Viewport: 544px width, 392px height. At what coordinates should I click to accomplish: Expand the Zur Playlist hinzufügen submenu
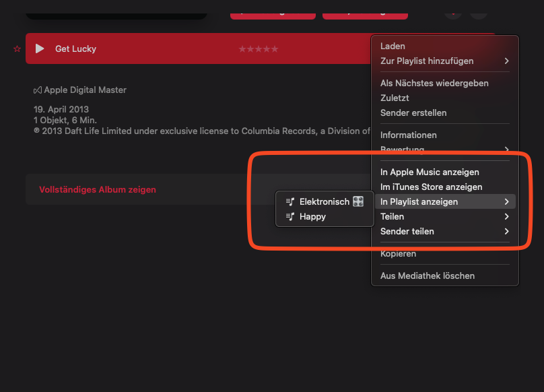pyautogui.click(x=506, y=61)
